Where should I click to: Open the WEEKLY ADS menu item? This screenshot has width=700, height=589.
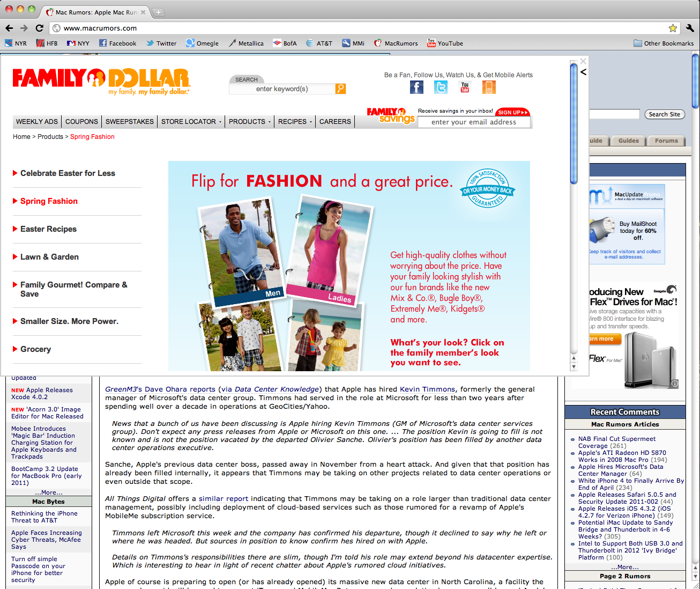37,122
